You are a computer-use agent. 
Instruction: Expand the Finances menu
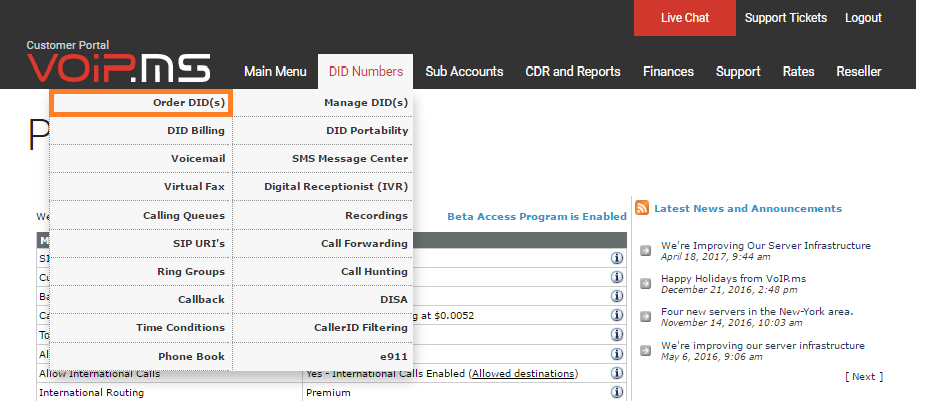[668, 71]
